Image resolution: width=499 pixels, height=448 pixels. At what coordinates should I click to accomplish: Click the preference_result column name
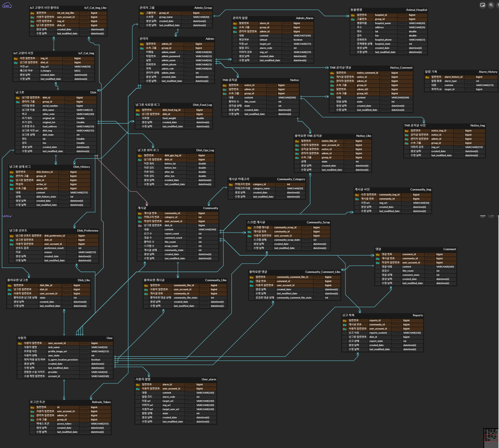54,248
